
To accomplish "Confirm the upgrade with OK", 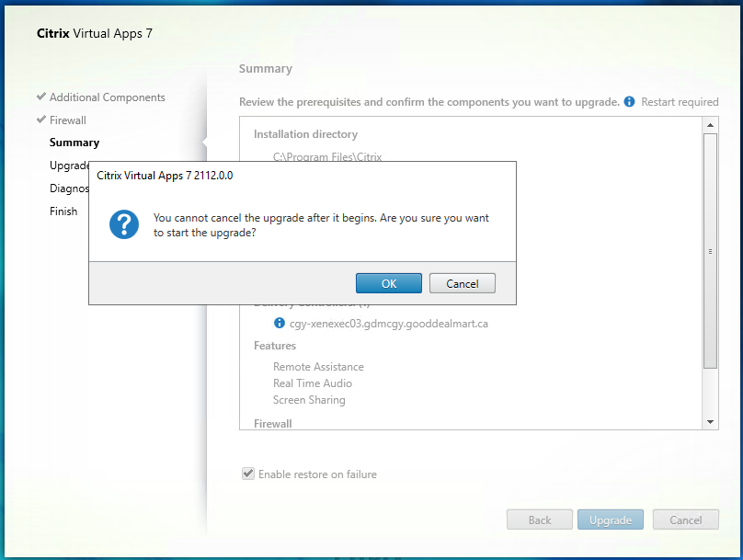I will 389,283.
